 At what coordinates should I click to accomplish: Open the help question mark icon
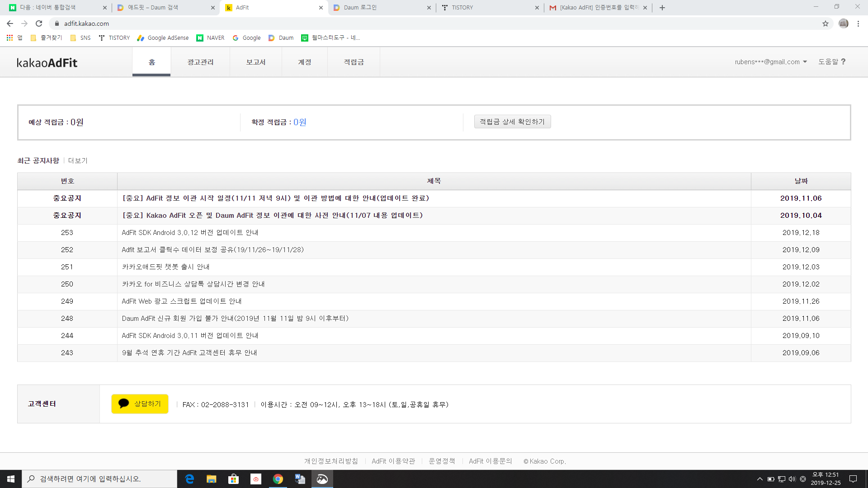[843, 61]
